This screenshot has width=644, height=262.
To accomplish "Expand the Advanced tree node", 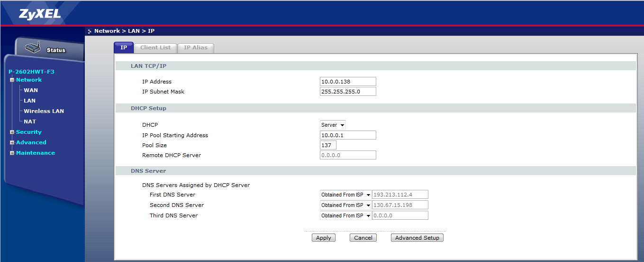I will coord(12,142).
